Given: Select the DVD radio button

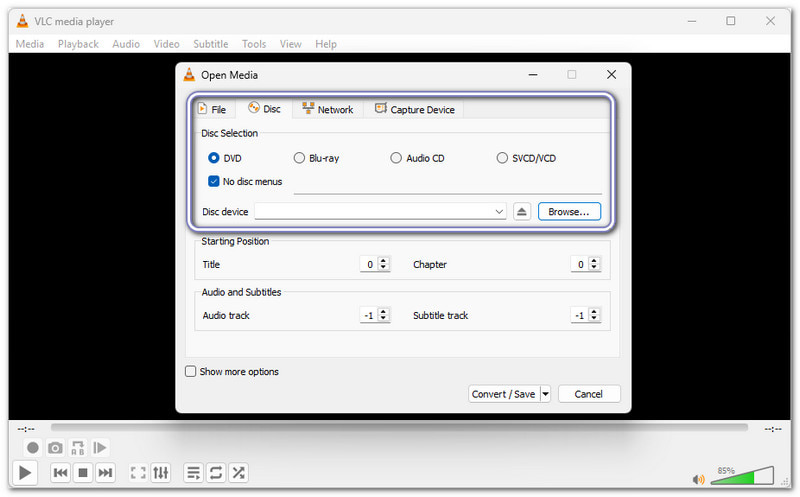Looking at the screenshot, I should pos(214,158).
